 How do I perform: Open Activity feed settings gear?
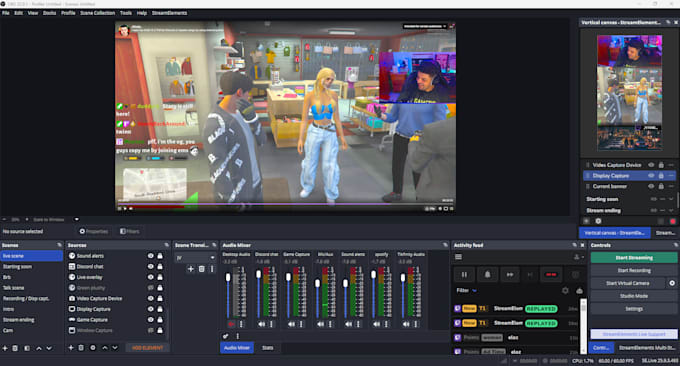[565, 291]
